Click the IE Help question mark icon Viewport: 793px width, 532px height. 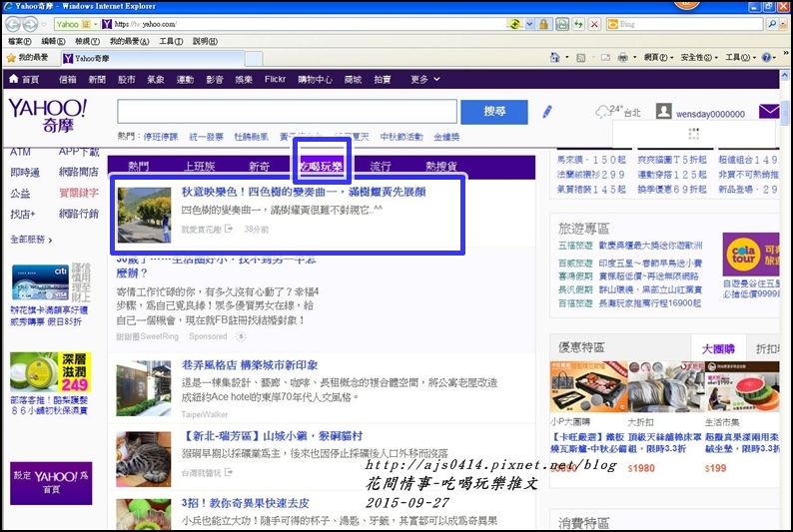pos(766,58)
